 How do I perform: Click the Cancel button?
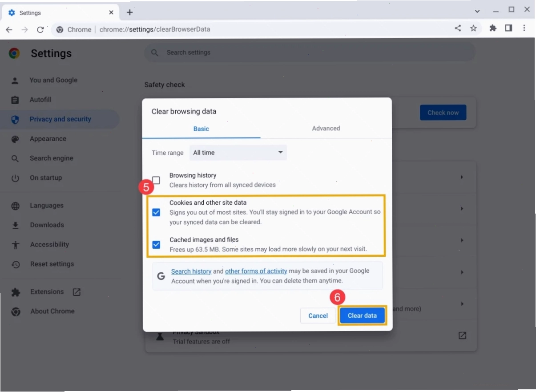point(318,315)
